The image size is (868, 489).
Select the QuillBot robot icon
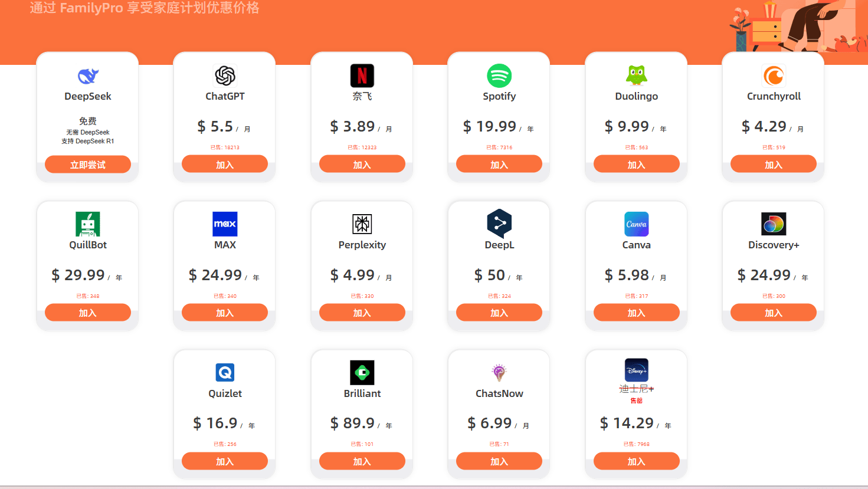tap(87, 224)
